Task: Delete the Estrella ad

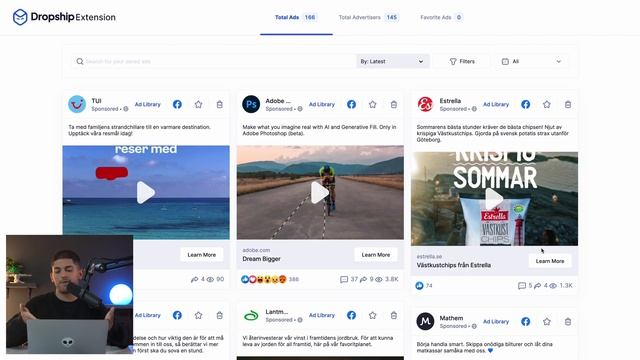Action: click(x=568, y=104)
